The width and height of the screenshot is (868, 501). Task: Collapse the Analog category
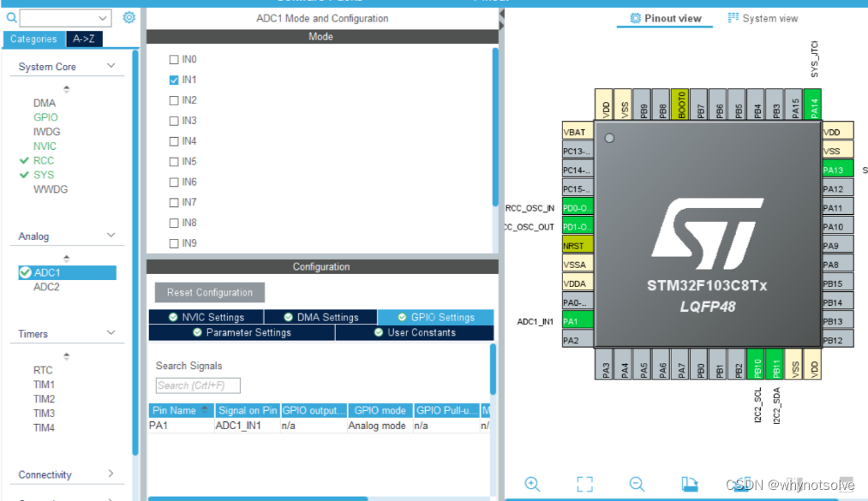pyautogui.click(x=111, y=236)
